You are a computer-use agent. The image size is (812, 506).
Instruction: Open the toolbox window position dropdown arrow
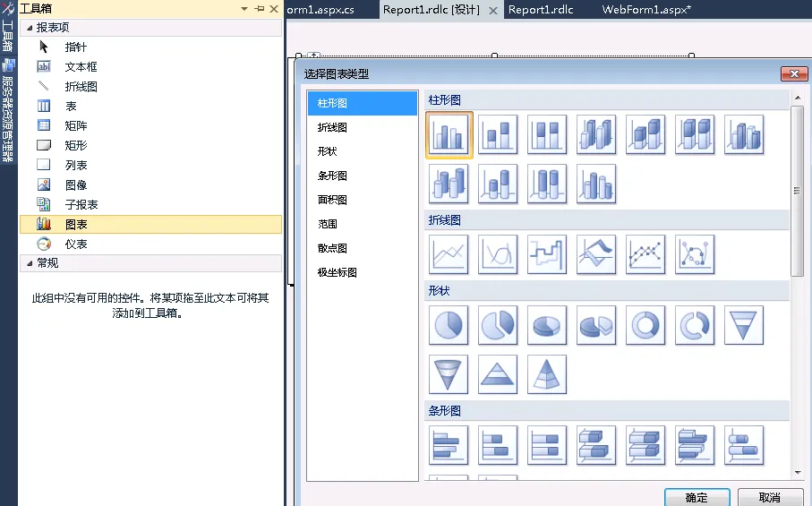244,9
